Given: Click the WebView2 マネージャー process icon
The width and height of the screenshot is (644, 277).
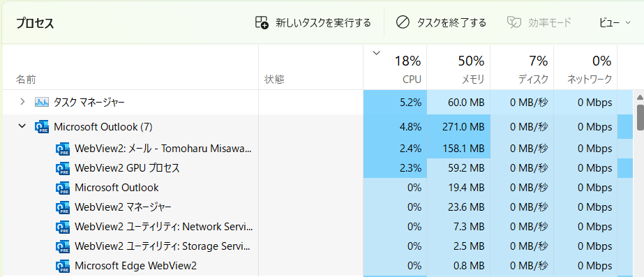Looking at the screenshot, I should click(62, 207).
